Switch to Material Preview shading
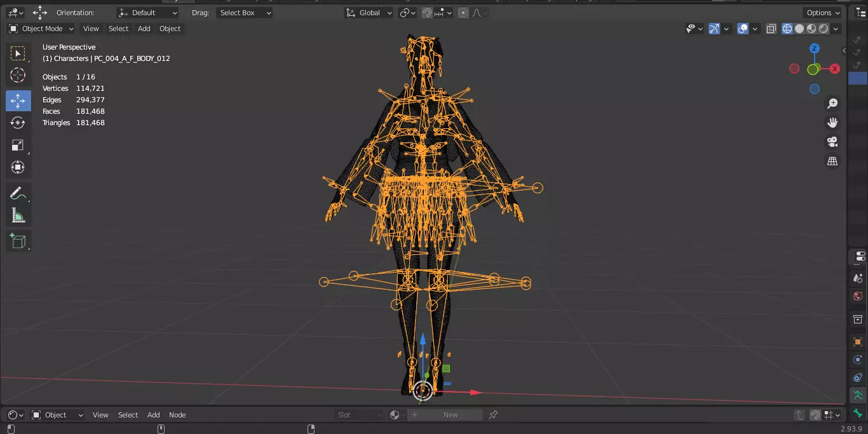The width and height of the screenshot is (868, 434). point(811,29)
